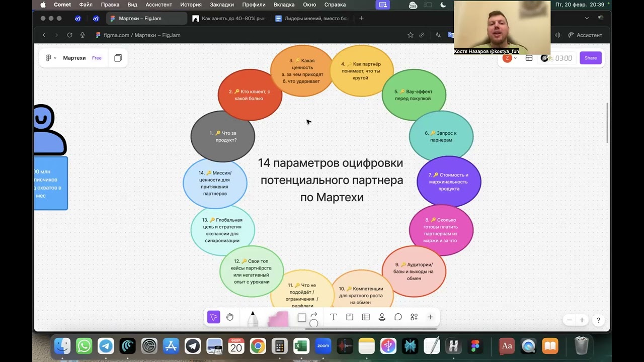Select the teal Запрос к парнерам circle
The height and width of the screenshot is (362, 644).
(x=441, y=136)
